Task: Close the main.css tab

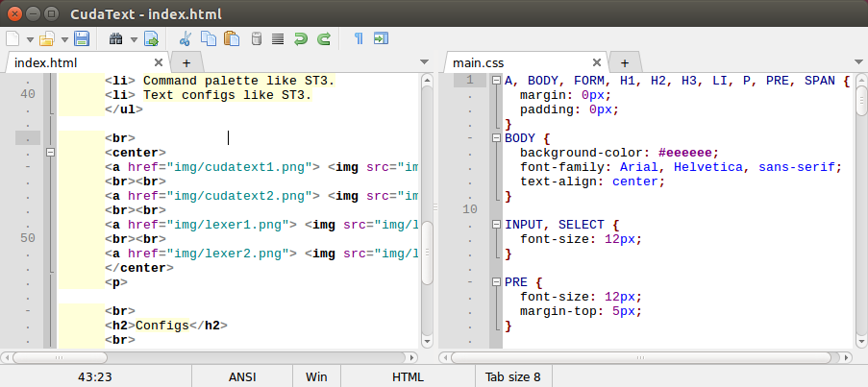Action: 596,62
